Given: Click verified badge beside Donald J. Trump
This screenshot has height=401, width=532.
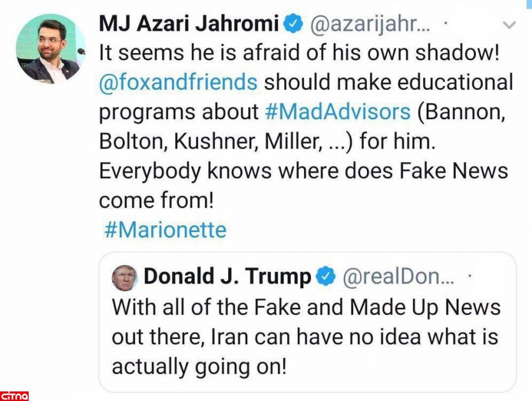Looking at the screenshot, I should tap(327, 276).
